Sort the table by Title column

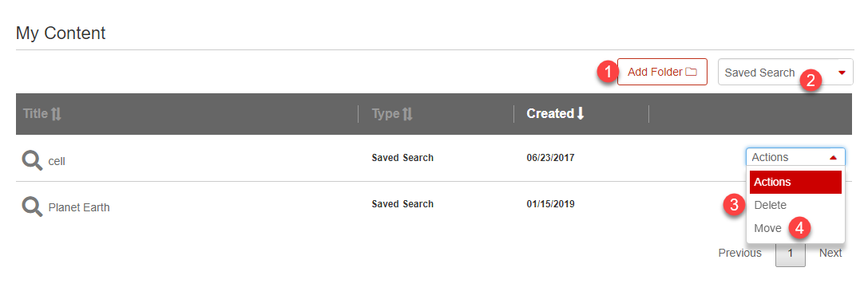tap(35, 114)
